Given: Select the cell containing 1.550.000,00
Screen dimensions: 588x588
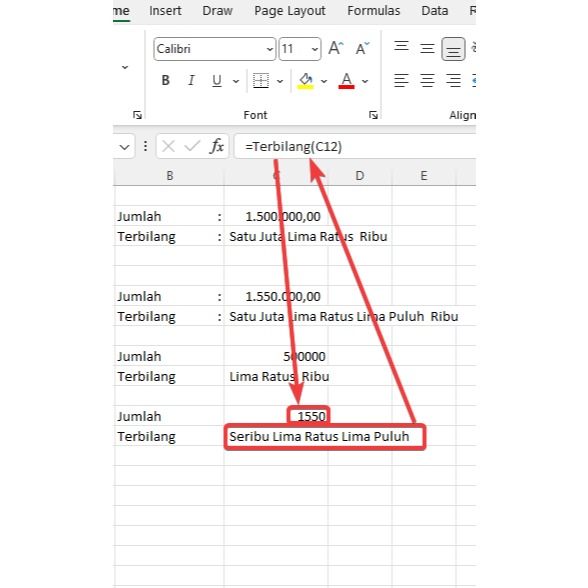Looking at the screenshot, I should click(276, 297).
